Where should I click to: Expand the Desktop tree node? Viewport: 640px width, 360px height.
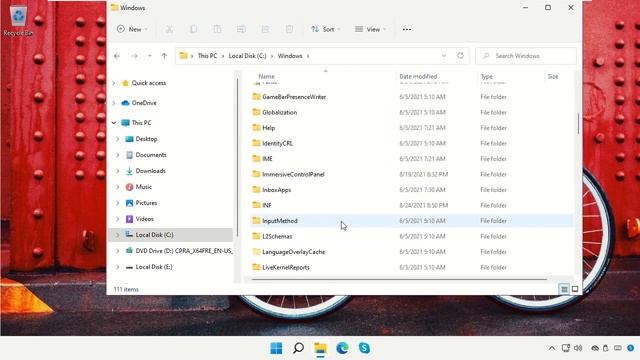pyautogui.click(x=118, y=139)
